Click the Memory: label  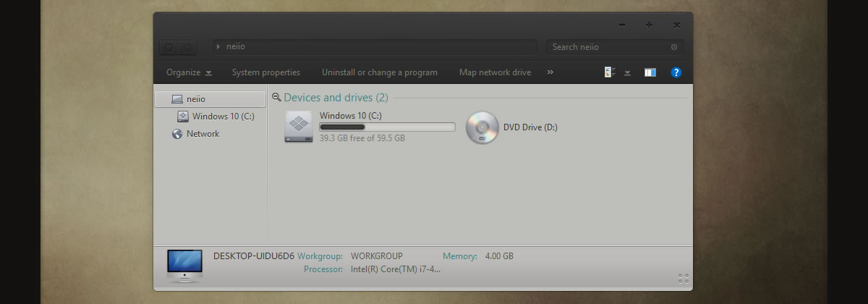460,256
